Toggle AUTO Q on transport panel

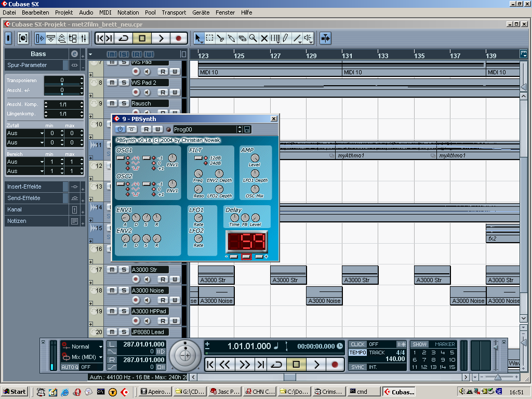(x=70, y=367)
